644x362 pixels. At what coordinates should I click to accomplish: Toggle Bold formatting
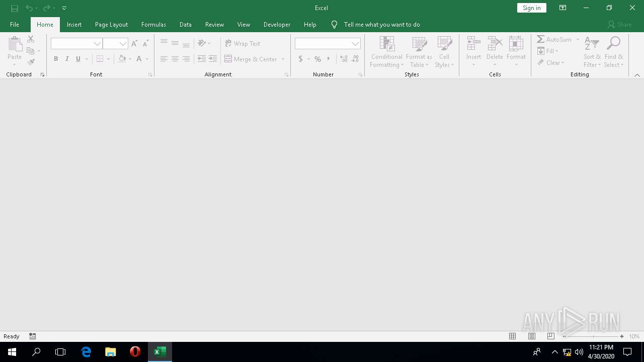click(56, 59)
